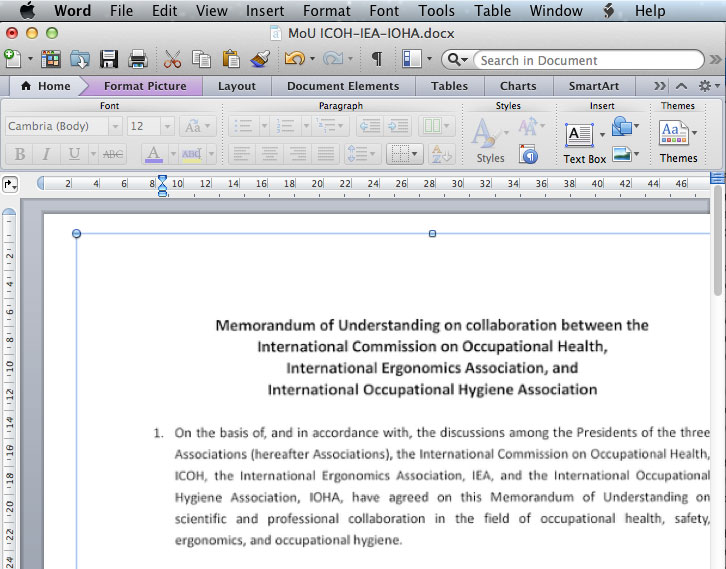Image resolution: width=726 pixels, height=569 pixels.
Task: Click the bulleted list icon
Action: (x=243, y=126)
